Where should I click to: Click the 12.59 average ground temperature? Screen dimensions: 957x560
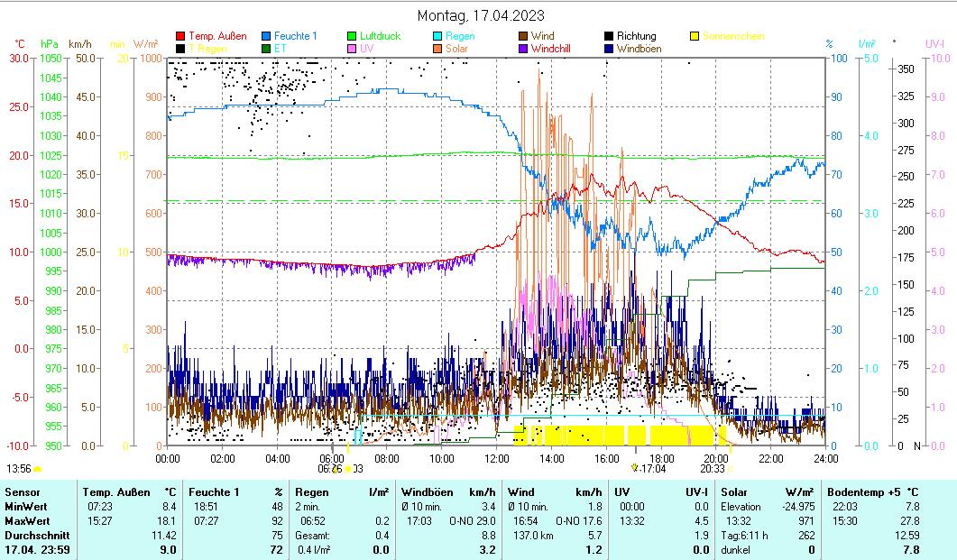point(907,536)
